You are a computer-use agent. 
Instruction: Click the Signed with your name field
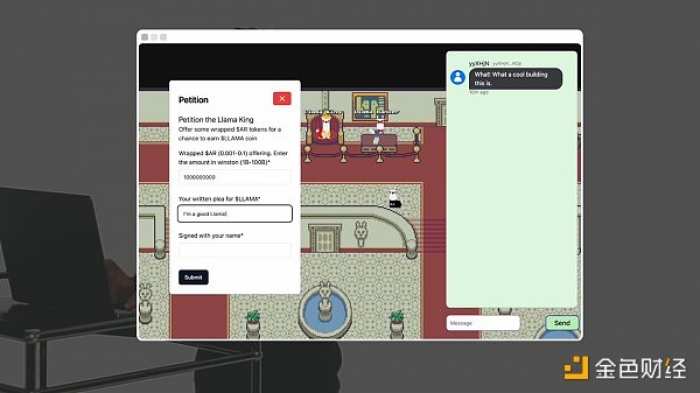(235, 251)
